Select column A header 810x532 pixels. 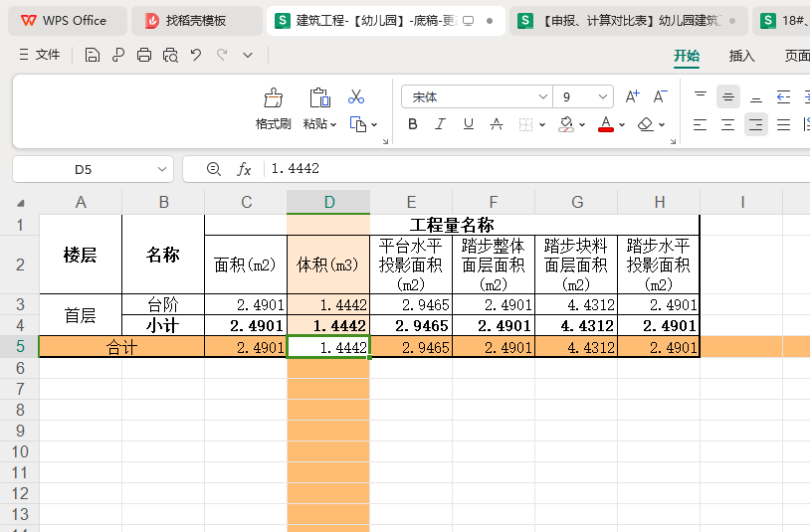81,202
